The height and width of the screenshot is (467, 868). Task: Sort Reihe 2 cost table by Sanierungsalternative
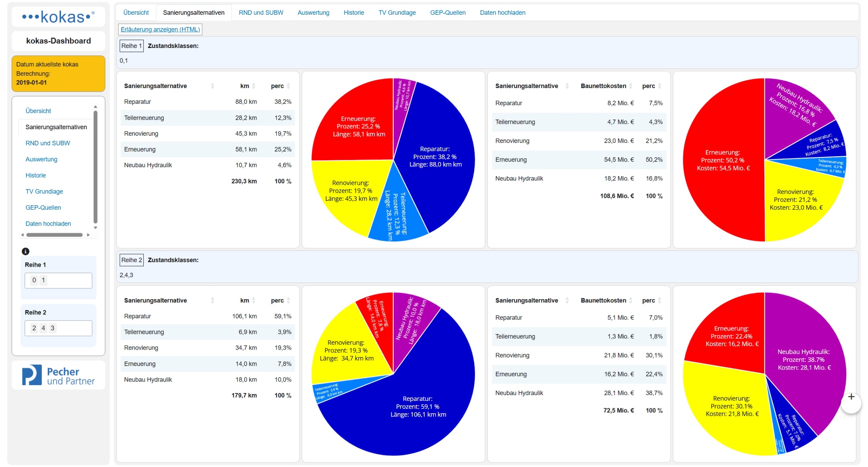coord(567,300)
